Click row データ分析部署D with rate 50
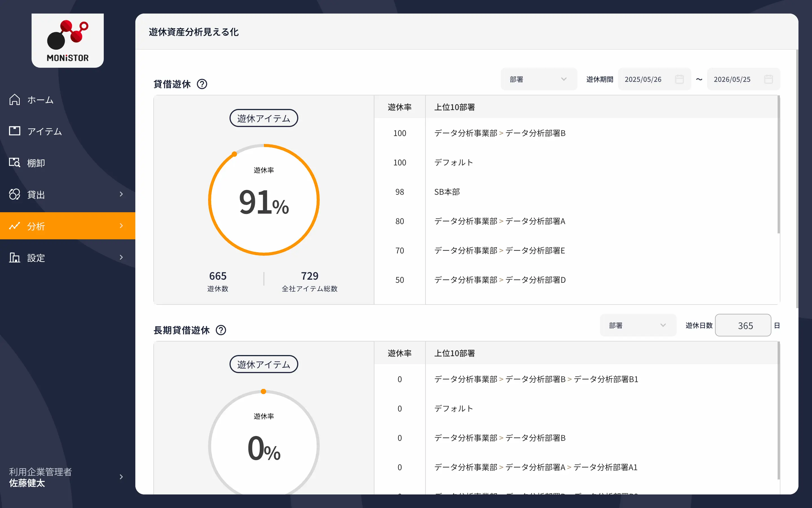Image resolution: width=812 pixels, height=508 pixels. coord(576,280)
